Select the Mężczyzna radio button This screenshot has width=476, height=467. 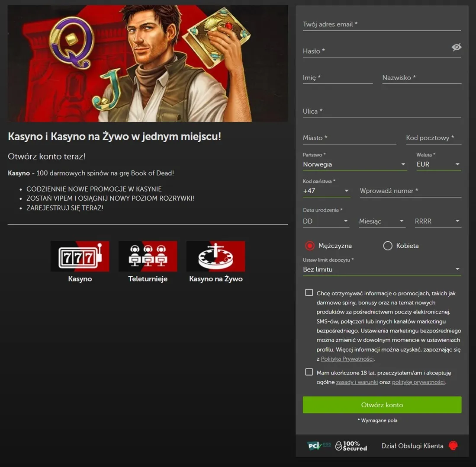(x=310, y=246)
